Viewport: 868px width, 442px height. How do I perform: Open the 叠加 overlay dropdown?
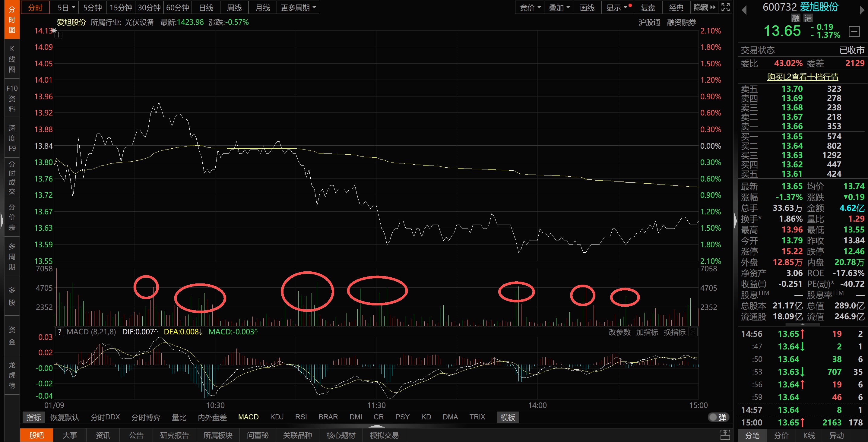(x=559, y=7)
